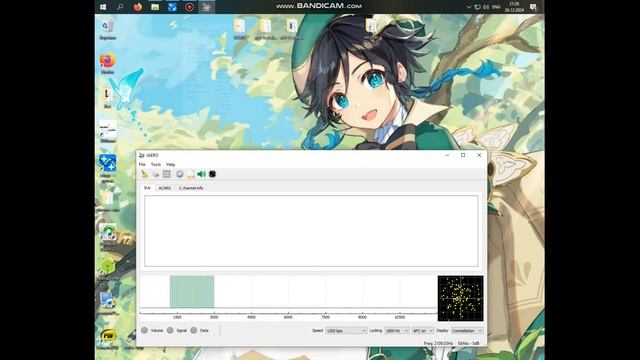Click the taskbar search magnifier icon
640x360 pixels.
pyautogui.click(x=120, y=7)
